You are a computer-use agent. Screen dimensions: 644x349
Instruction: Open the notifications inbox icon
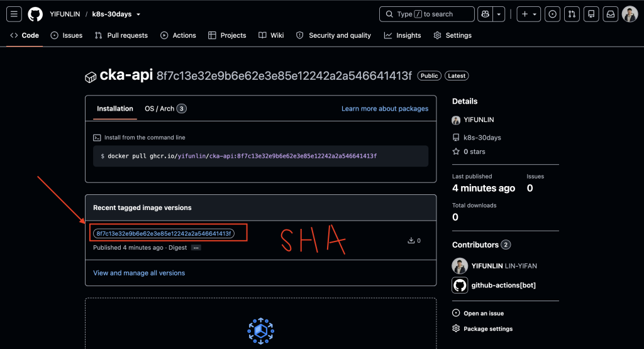coord(611,14)
